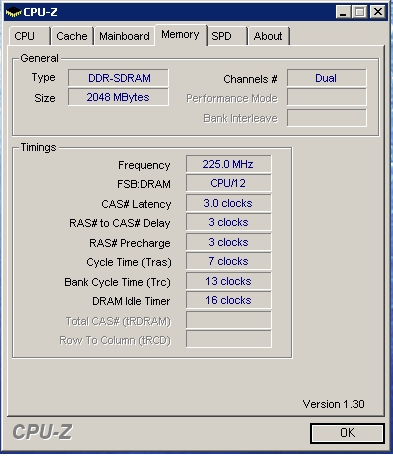Screen dimensions: 393x457
Task: Click the Frequency label
Action: click(144, 165)
